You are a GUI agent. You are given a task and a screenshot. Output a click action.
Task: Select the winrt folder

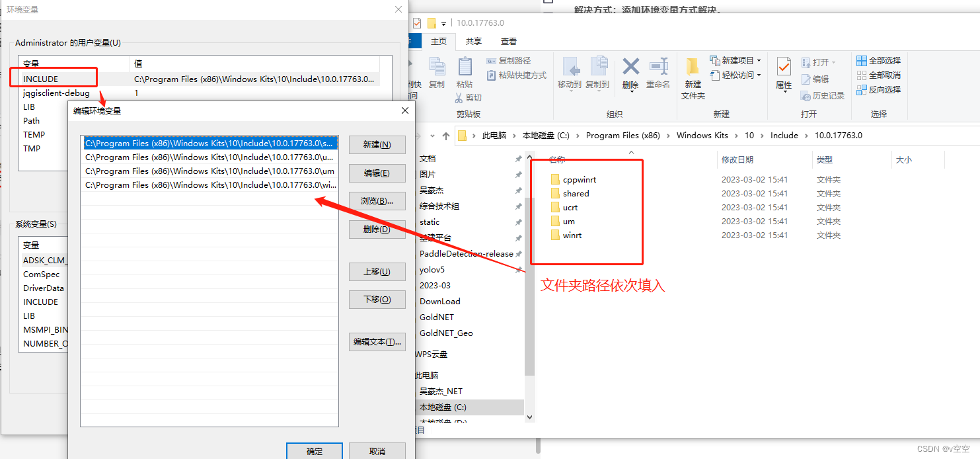(572, 235)
